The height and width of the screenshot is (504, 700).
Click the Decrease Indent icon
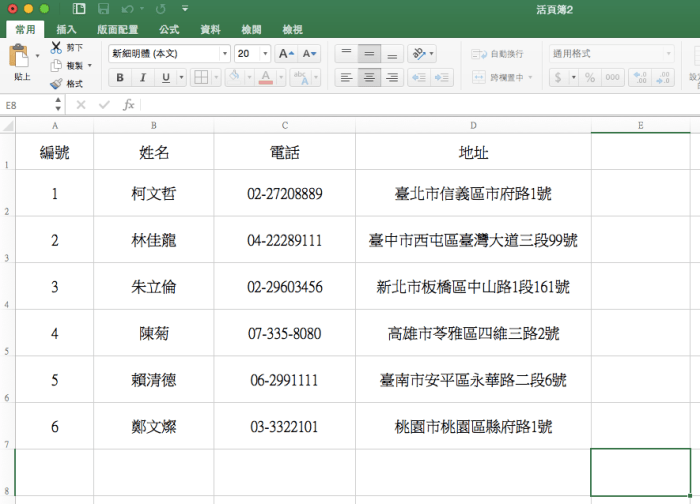pos(419,78)
